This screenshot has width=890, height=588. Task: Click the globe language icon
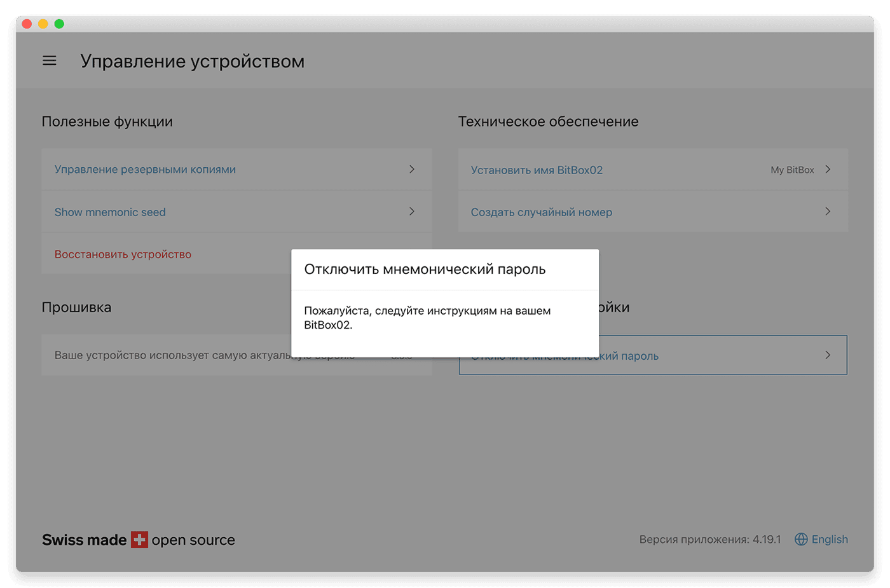(x=801, y=539)
